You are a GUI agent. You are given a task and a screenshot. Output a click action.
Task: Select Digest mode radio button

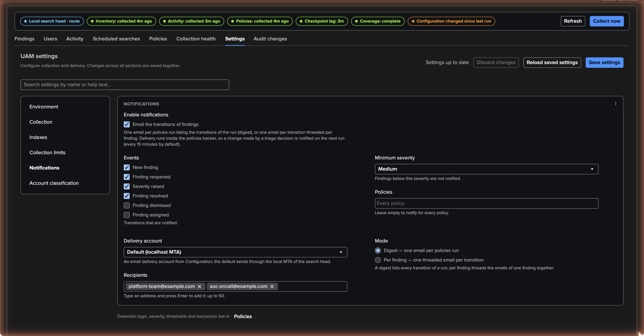(x=378, y=250)
